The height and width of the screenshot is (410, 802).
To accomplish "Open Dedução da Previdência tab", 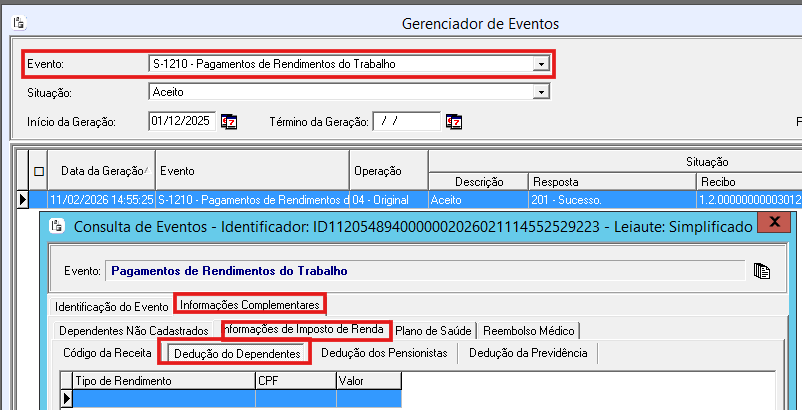I will coord(529,353).
